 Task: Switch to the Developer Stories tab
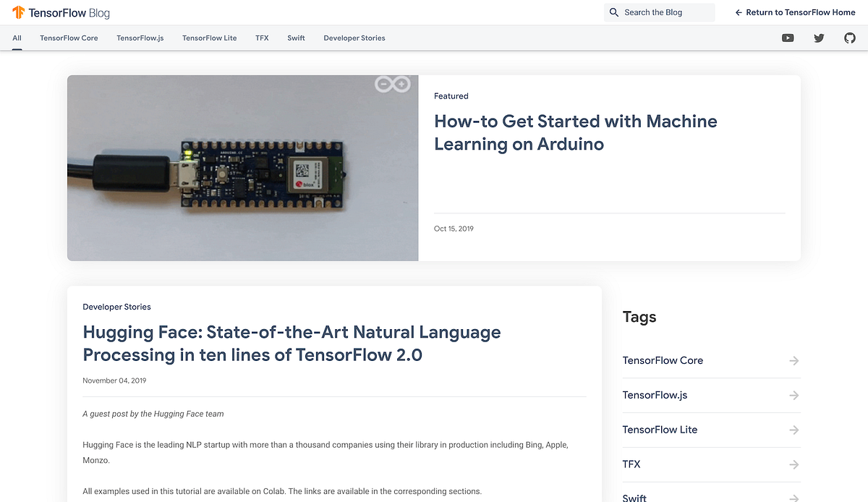pos(354,38)
